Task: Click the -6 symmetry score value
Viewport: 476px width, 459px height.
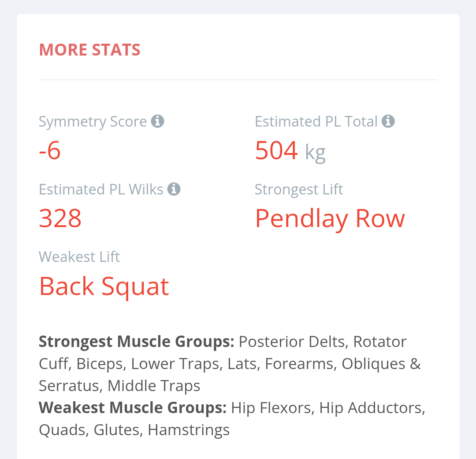Action: (50, 150)
